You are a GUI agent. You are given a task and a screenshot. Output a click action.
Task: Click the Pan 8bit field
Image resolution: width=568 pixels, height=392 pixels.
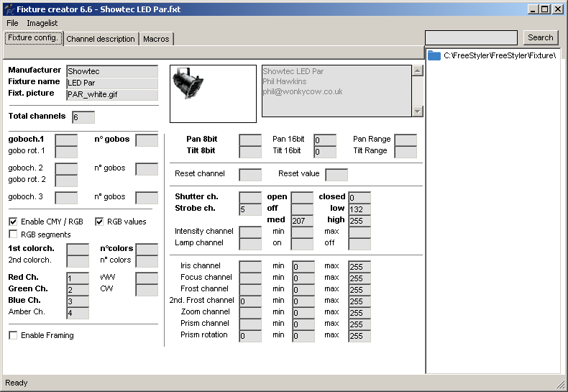pos(250,140)
